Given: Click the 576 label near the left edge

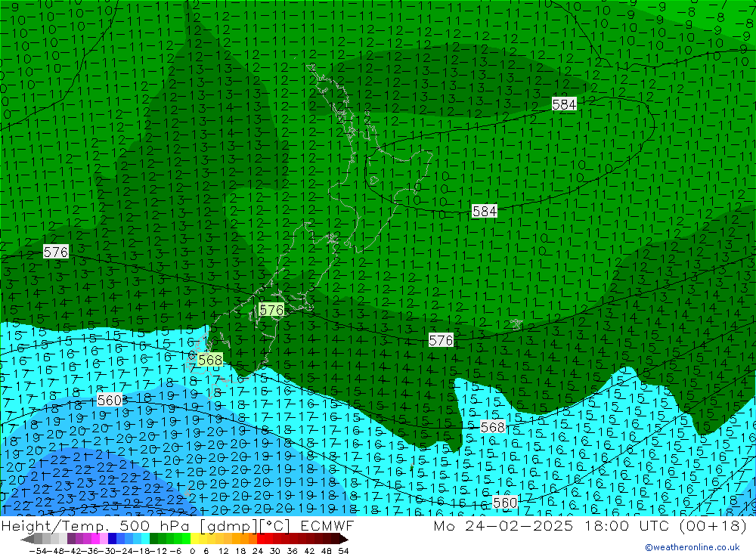Looking at the screenshot, I should point(56,252).
